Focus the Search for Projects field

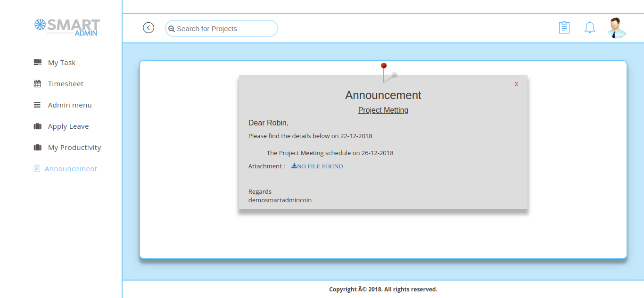coord(222,28)
